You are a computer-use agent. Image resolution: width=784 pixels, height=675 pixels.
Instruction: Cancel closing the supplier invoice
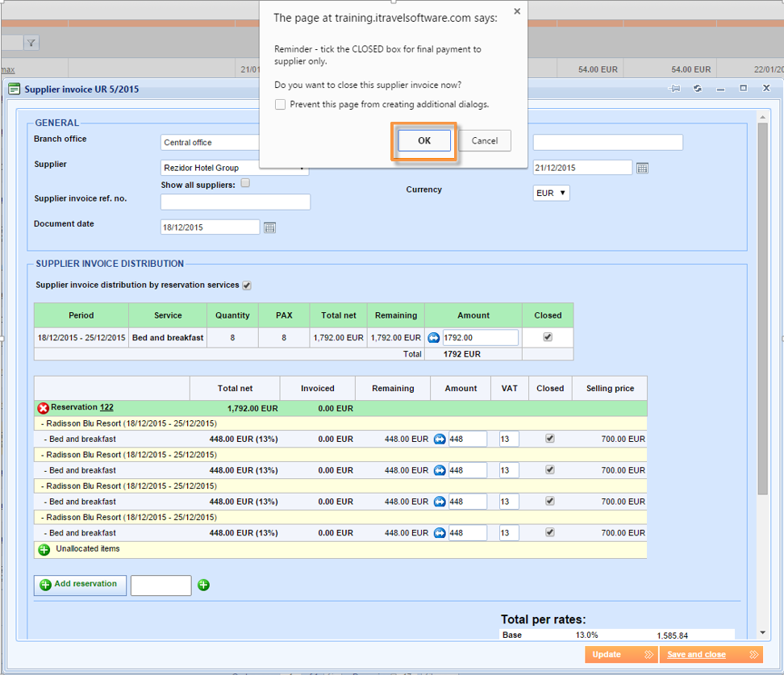pos(485,140)
